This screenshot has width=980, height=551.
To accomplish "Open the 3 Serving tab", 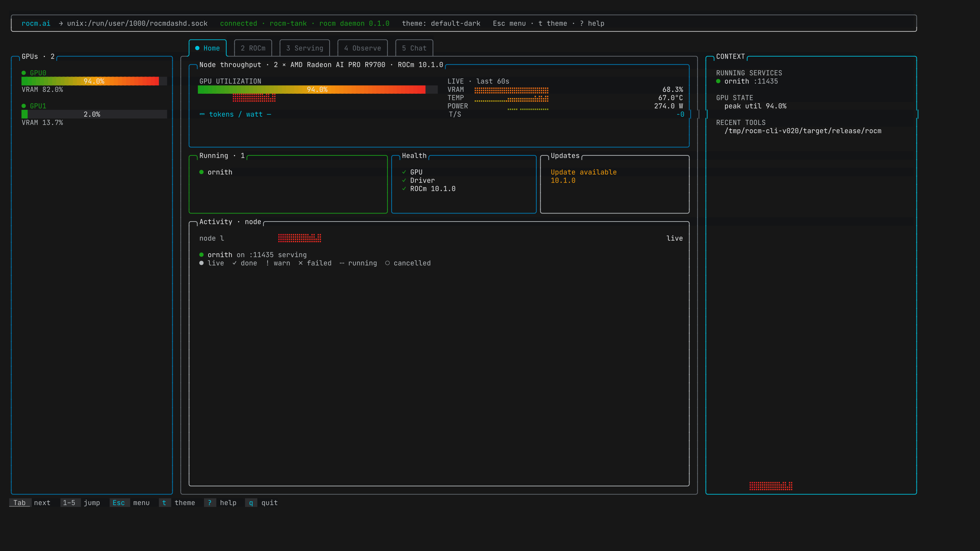I will click(305, 48).
